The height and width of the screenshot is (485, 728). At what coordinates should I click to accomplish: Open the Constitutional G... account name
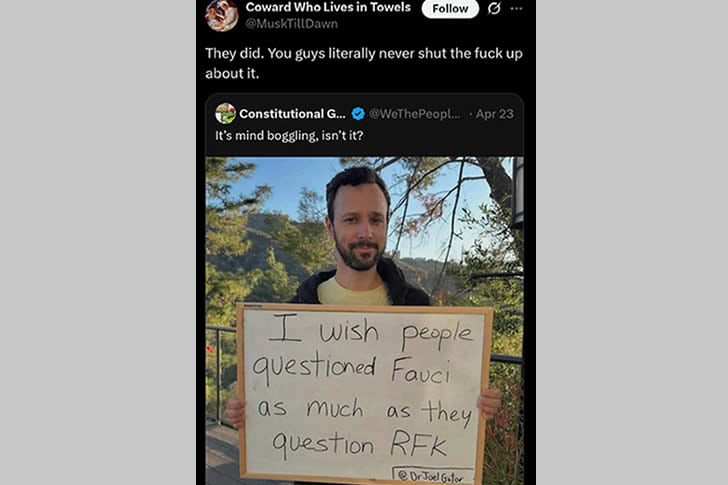point(291,114)
